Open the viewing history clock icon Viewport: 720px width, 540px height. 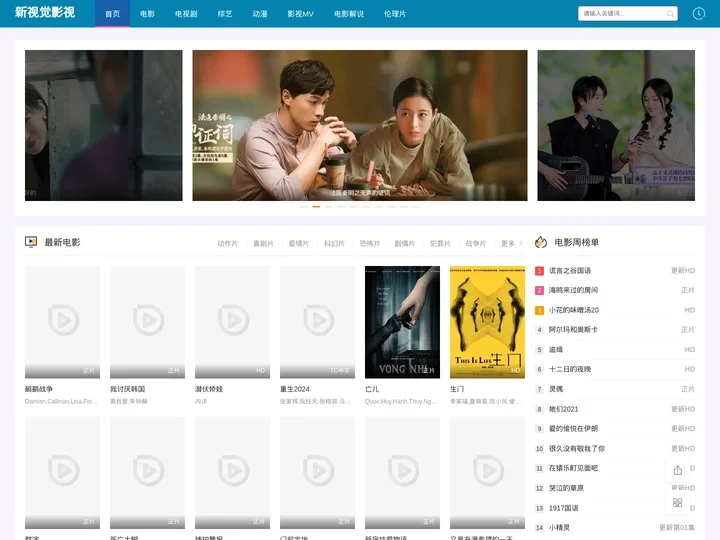click(x=698, y=14)
